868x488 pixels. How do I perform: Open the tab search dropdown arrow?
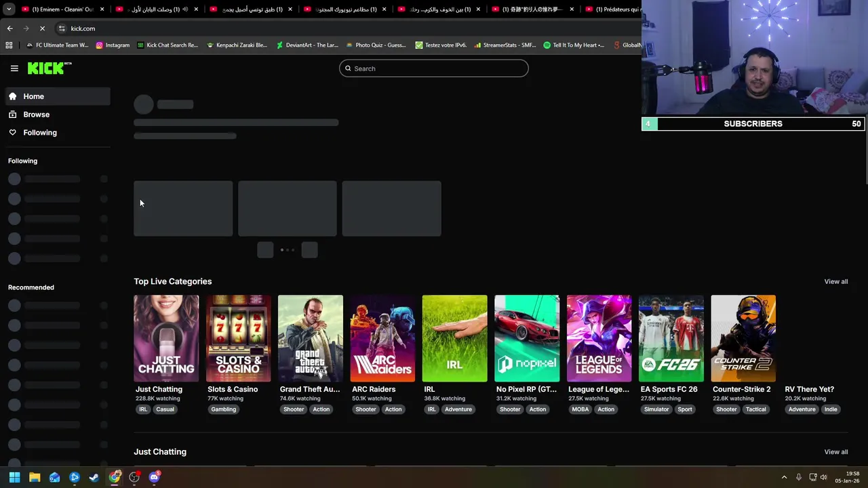[x=9, y=9]
